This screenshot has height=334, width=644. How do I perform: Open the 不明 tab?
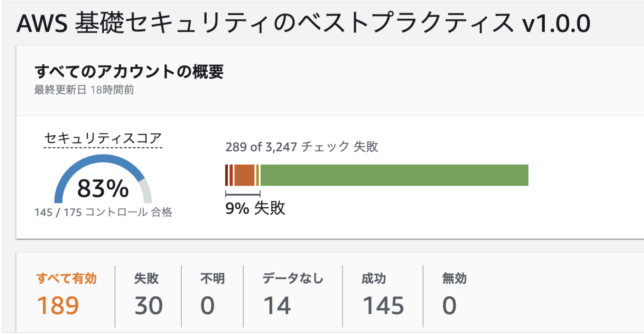coord(212,296)
